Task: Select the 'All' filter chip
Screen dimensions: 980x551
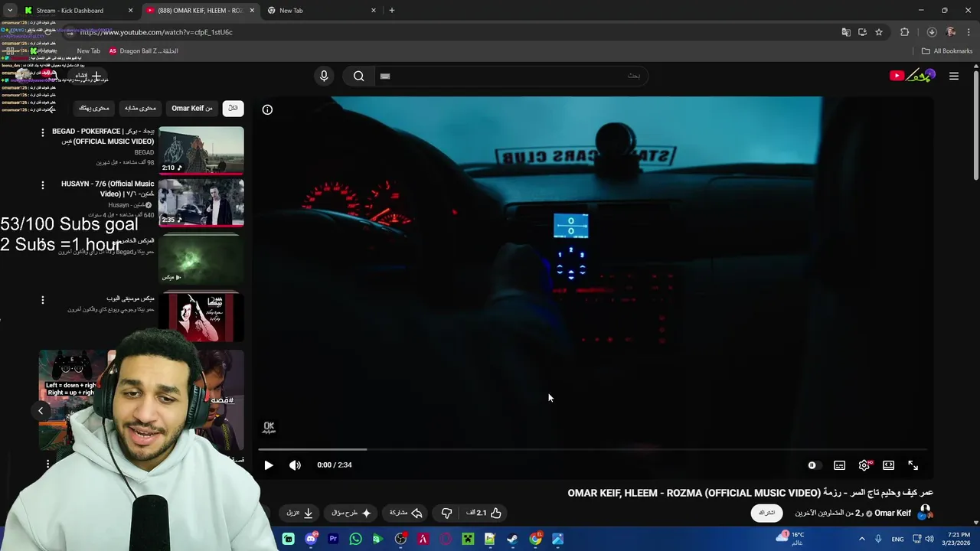Action: 233,108
